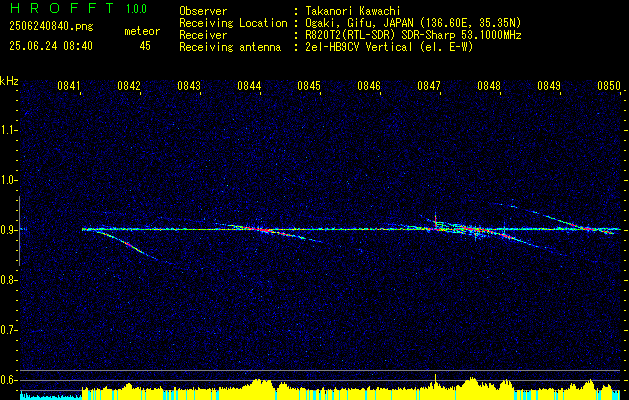Click the red echo peak near 0842
Screen dimensions: 629x400
(x=128, y=244)
